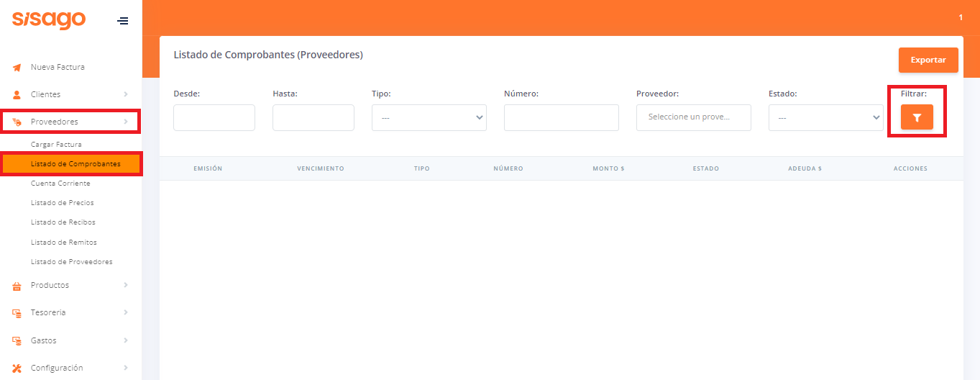
Task: Open Cargar Factura in sidebar
Action: pyautogui.click(x=56, y=145)
